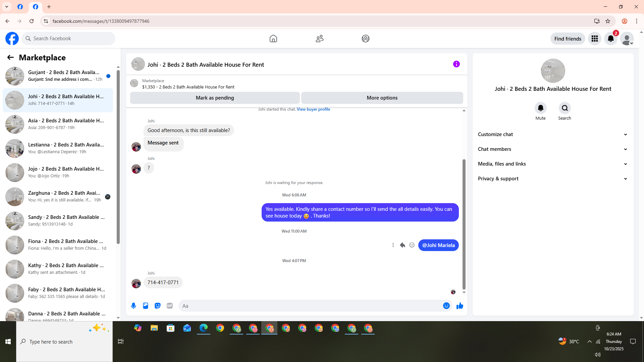The width and height of the screenshot is (644, 362).
Task: Expand the Chat members section
Action: point(552,149)
